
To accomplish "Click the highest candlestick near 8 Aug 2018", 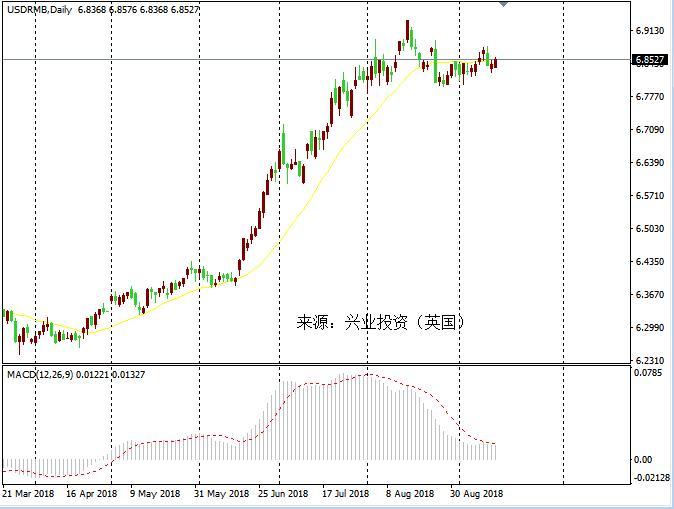I will point(407,31).
